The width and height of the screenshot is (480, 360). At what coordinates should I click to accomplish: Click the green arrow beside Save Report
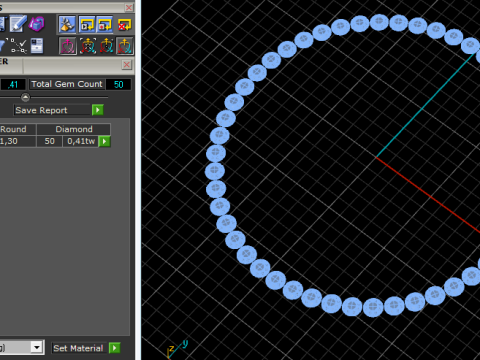[98, 110]
